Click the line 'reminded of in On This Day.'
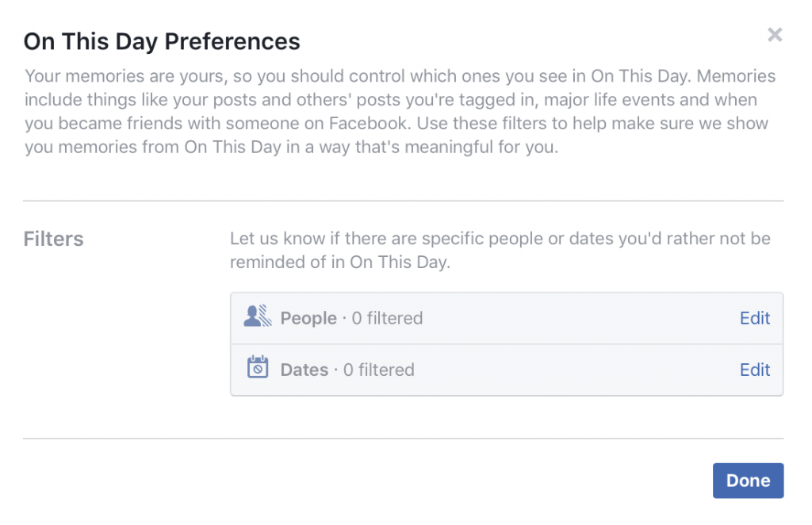The image size is (812, 525). pos(340,262)
